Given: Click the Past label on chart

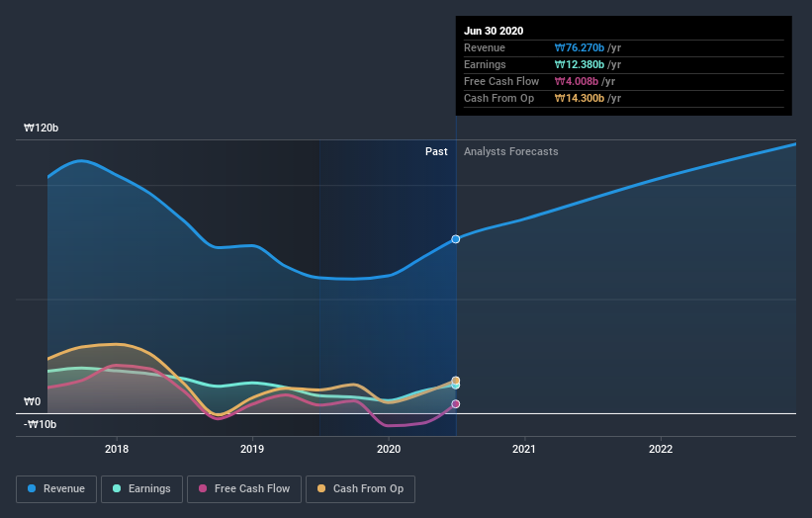Looking at the screenshot, I should point(436,151).
